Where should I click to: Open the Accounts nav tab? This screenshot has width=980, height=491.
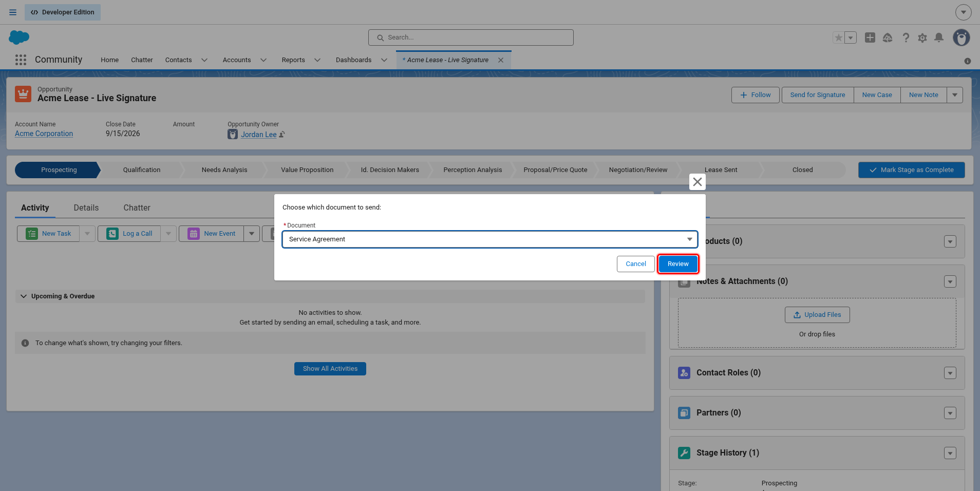(237, 60)
